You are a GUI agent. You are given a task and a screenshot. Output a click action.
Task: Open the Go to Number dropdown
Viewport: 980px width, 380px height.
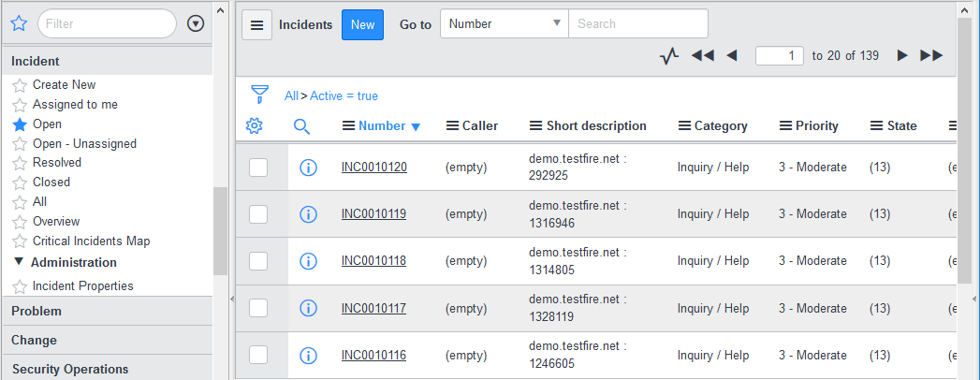504,24
